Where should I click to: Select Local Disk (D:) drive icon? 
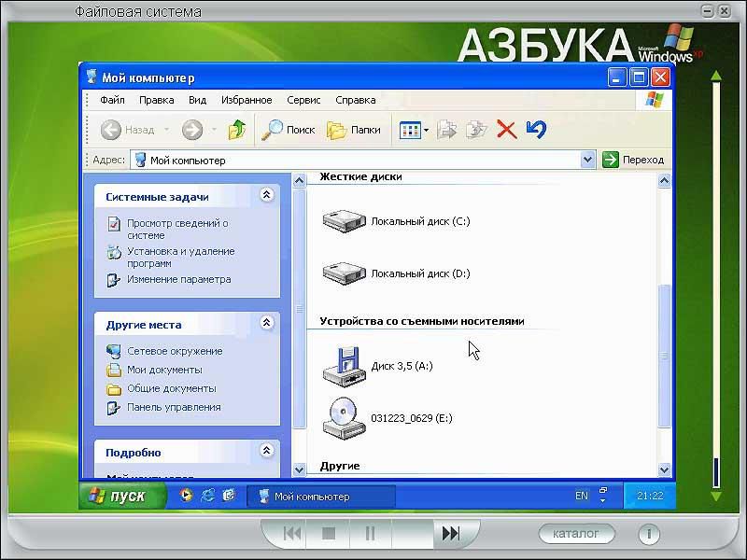345,273
